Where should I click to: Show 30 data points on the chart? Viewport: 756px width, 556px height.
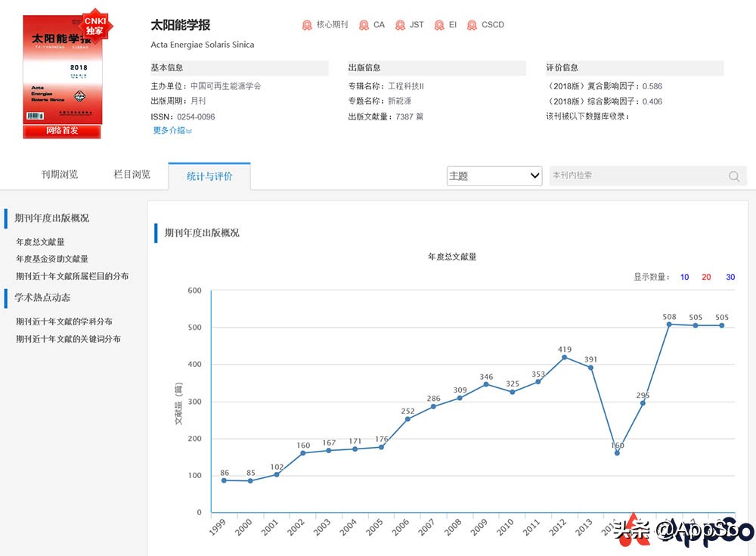tap(730, 277)
